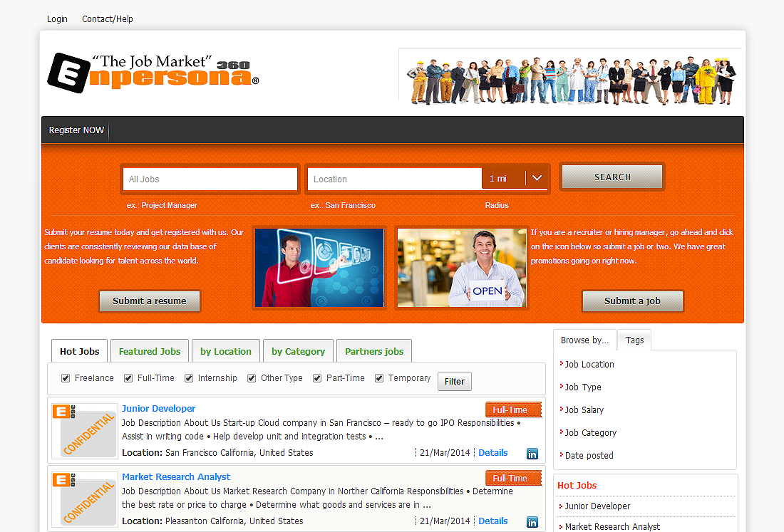Expand Job Location browse option

589,365
